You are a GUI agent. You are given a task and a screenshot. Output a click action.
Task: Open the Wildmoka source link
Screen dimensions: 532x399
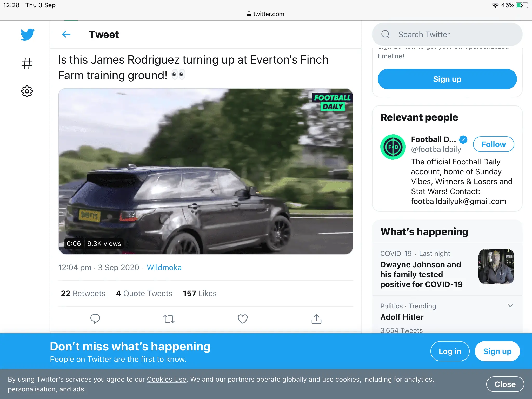coord(164,268)
